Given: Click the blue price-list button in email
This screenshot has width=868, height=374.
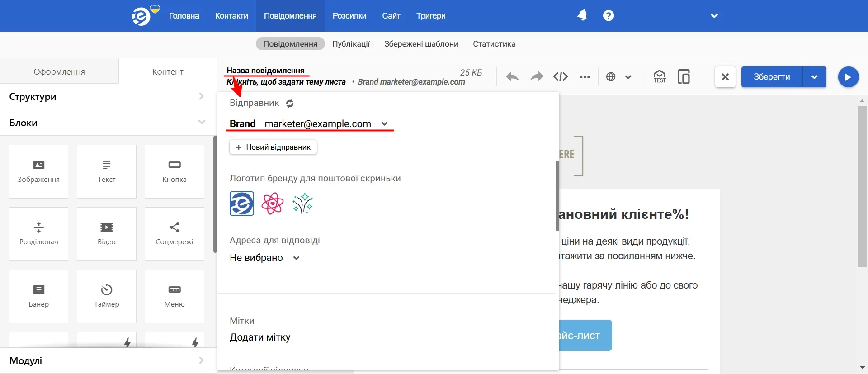Looking at the screenshot, I should pyautogui.click(x=585, y=336).
